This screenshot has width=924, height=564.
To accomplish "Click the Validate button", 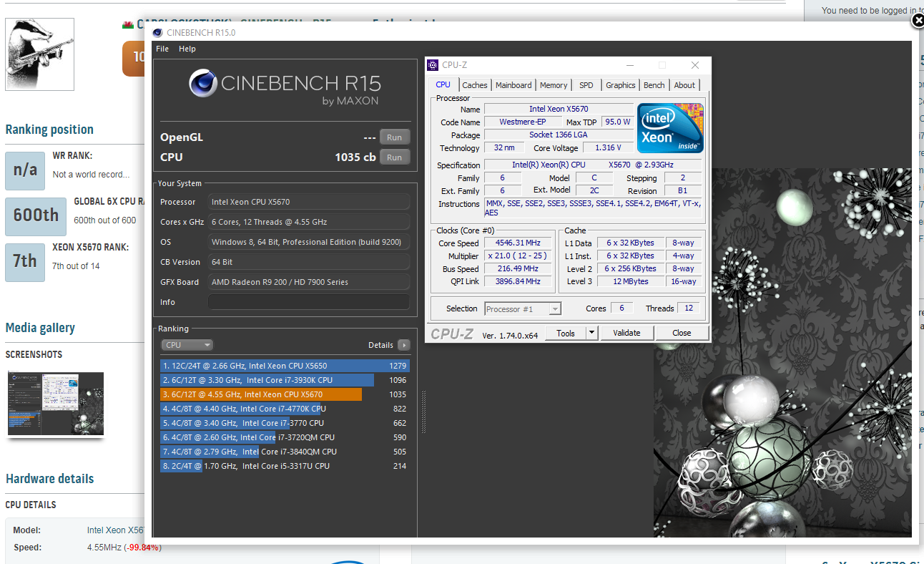I will [x=626, y=333].
